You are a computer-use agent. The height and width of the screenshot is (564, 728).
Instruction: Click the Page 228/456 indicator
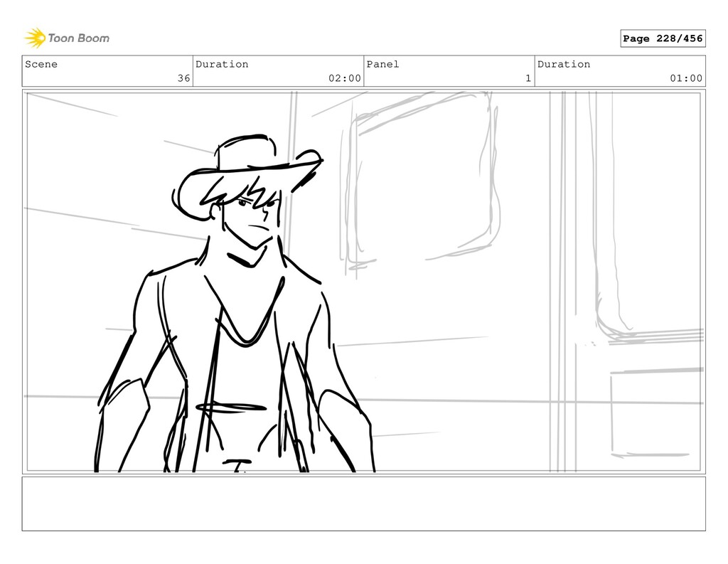pos(663,38)
